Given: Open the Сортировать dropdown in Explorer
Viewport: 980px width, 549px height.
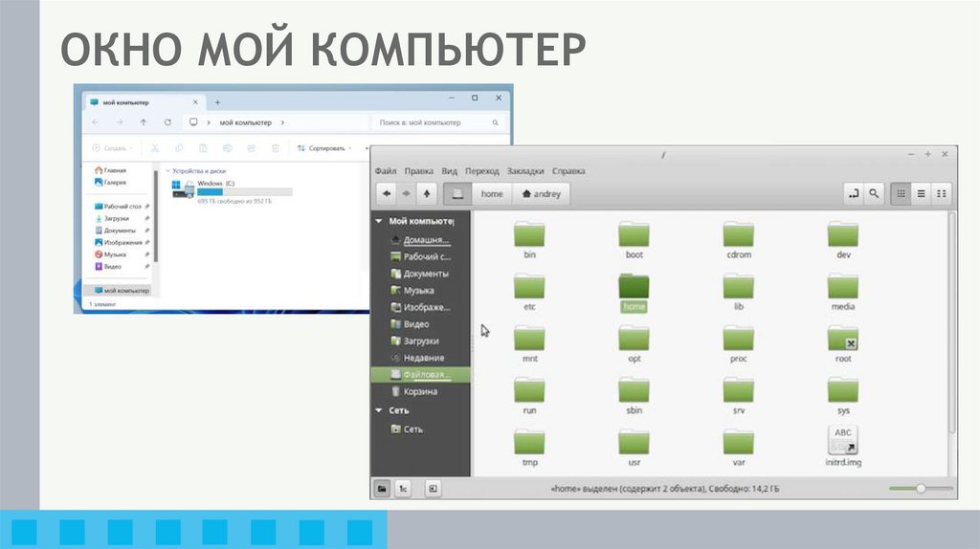Looking at the screenshot, I should pyautogui.click(x=325, y=148).
